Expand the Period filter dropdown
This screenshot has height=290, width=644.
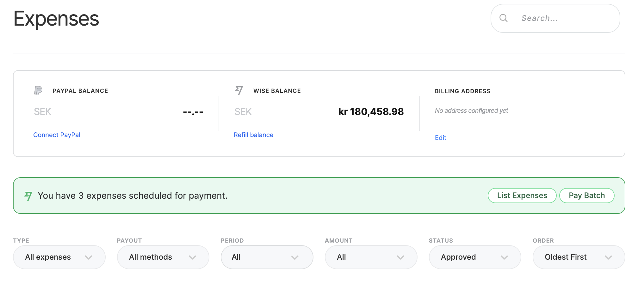pos(267,257)
